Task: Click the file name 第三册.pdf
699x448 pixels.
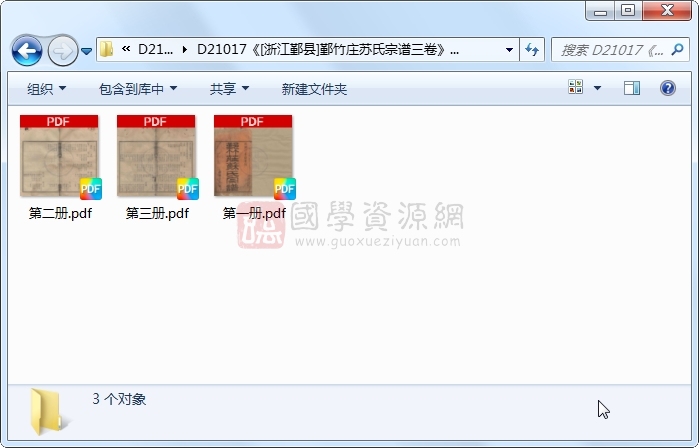Action: coord(157,214)
